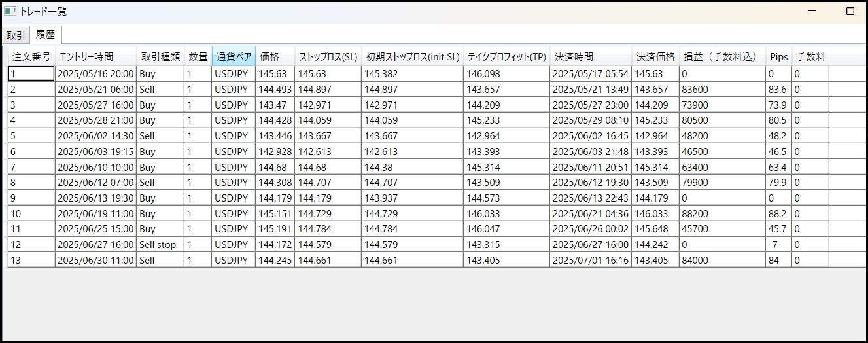Maximize the トレード一覧 window
This screenshot has height=343, width=868.
pos(850,11)
